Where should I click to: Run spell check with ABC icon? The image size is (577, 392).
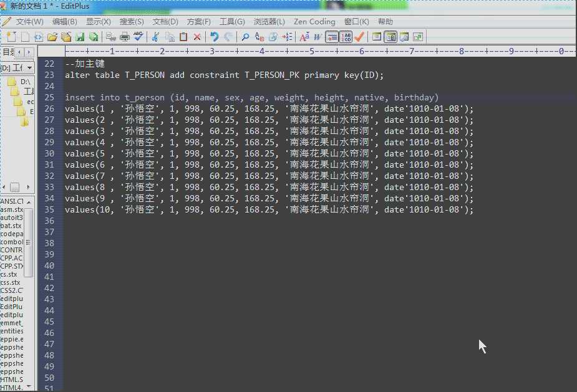pyautogui.click(x=138, y=37)
